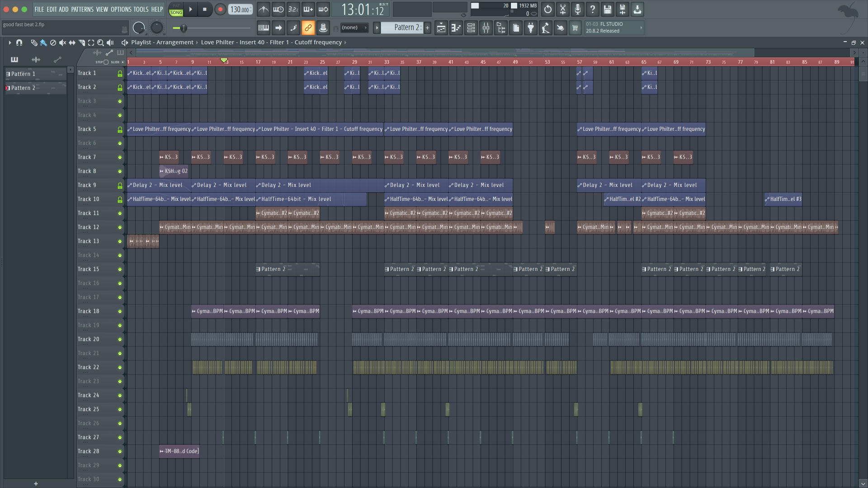Toggle the step editing arrow icon

[x=278, y=28]
